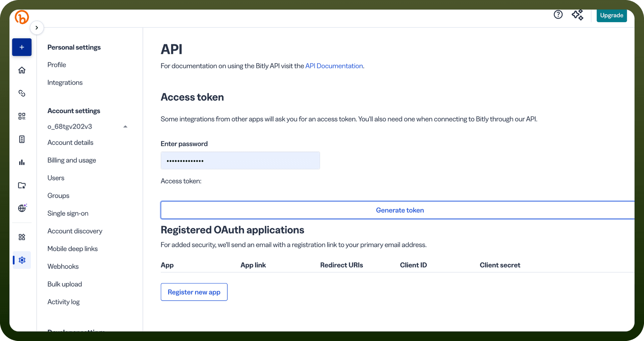This screenshot has width=644, height=341.
Task: Open Profile settings
Action: [x=57, y=65]
